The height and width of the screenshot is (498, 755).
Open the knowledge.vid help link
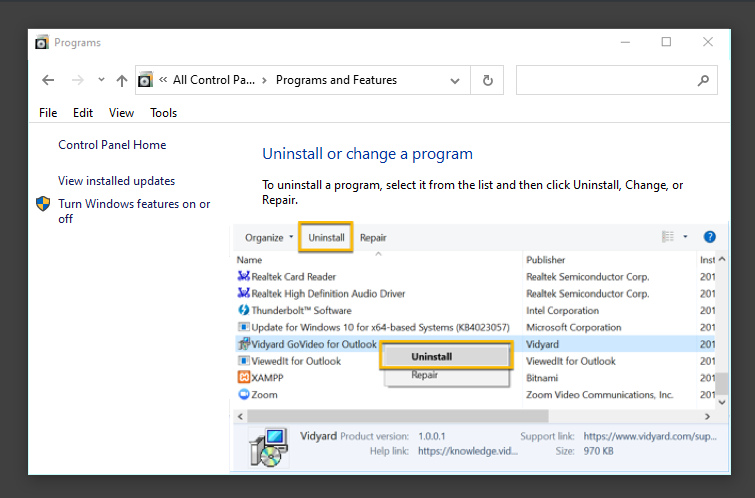coord(468,451)
